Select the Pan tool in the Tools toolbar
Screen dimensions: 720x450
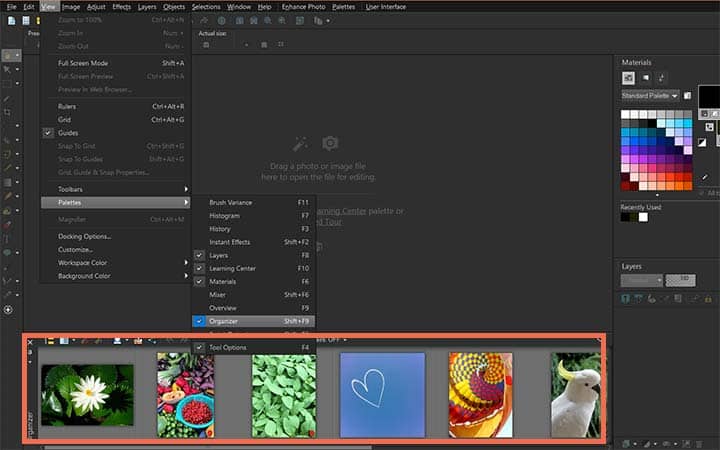pos(7,56)
